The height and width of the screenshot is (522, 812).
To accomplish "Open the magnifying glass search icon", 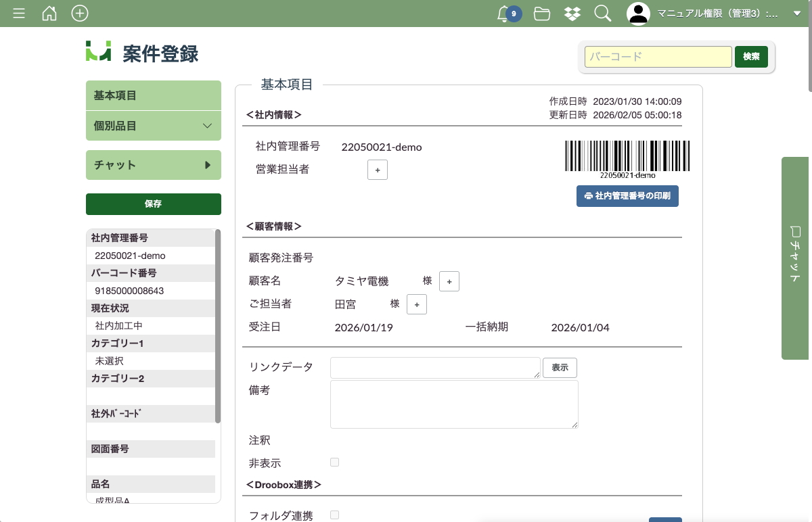I will pos(602,14).
